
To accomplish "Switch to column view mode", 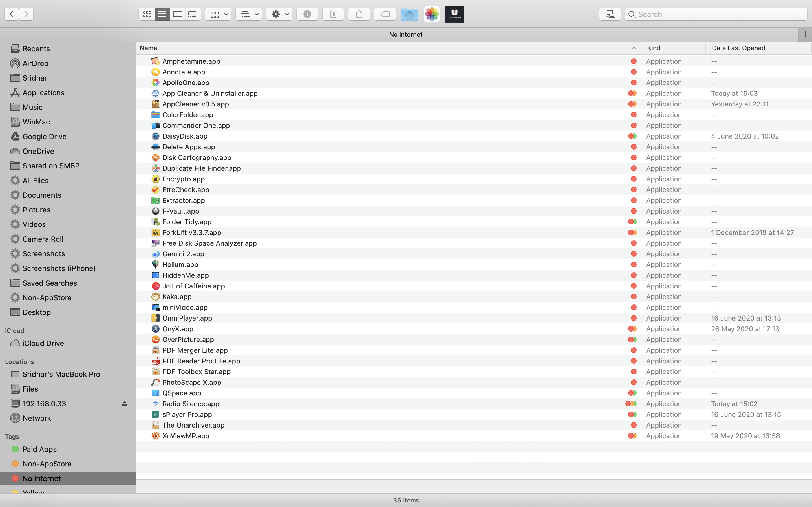I will point(178,14).
